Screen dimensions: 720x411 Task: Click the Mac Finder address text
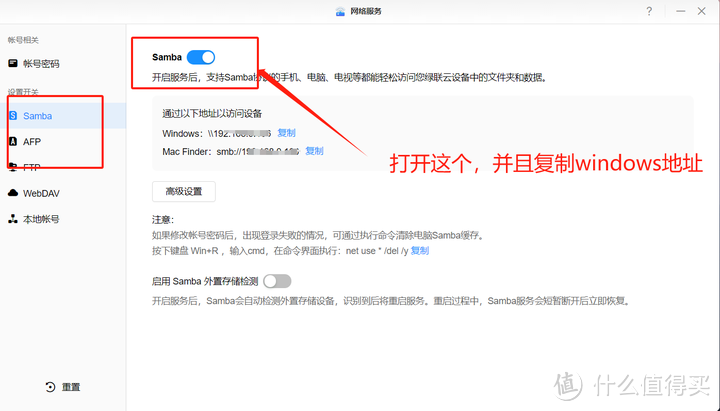coord(231,152)
